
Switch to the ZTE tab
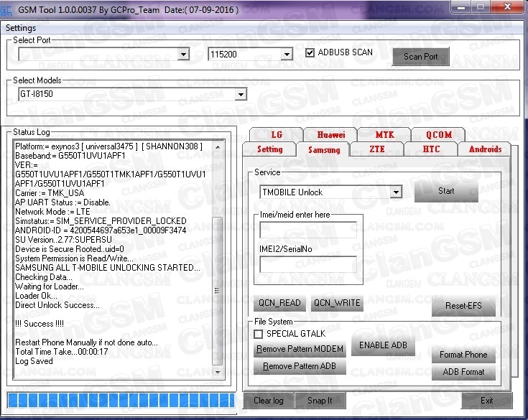tap(377, 149)
